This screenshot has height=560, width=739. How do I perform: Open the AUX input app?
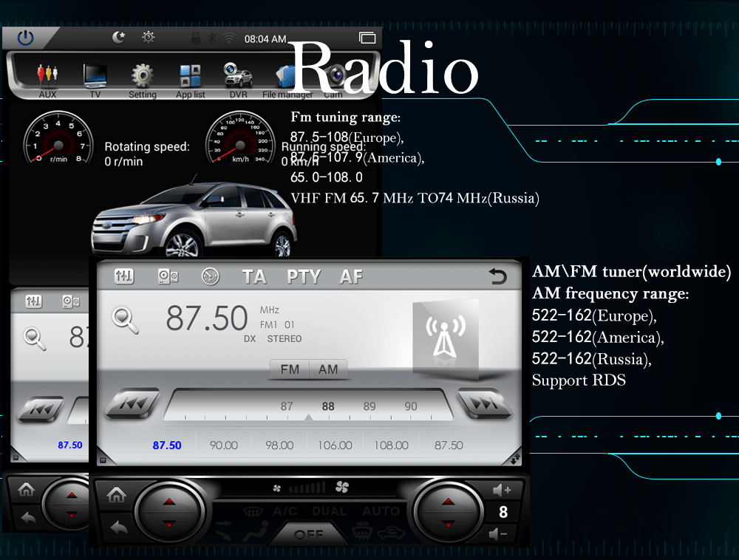[47, 79]
